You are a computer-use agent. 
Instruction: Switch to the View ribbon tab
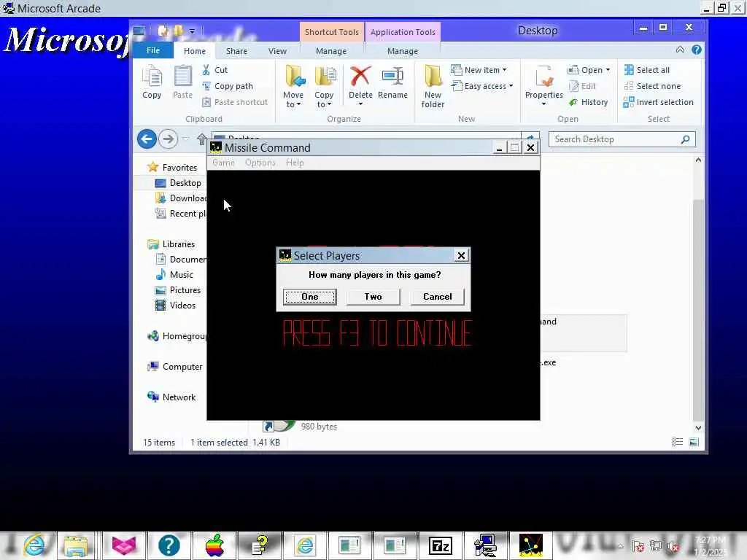click(x=277, y=51)
